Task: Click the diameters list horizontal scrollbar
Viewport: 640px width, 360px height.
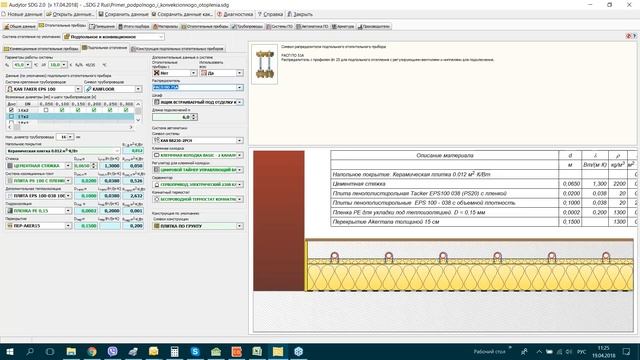Action: (x=70, y=127)
